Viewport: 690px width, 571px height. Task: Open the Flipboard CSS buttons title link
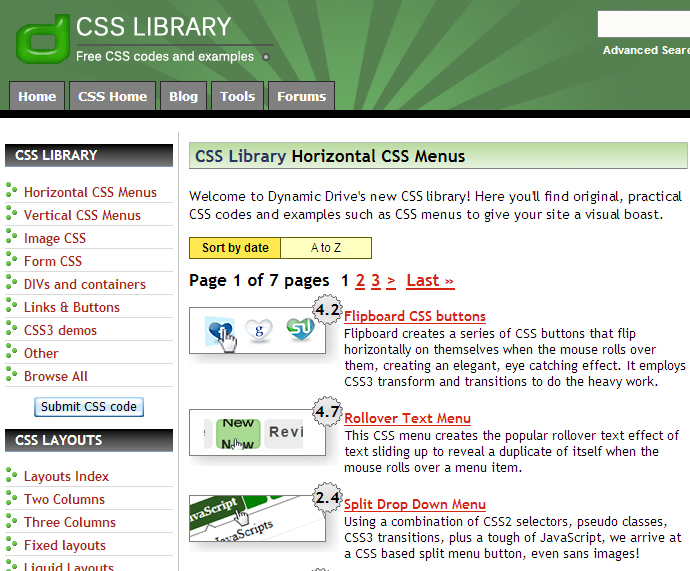tap(415, 316)
